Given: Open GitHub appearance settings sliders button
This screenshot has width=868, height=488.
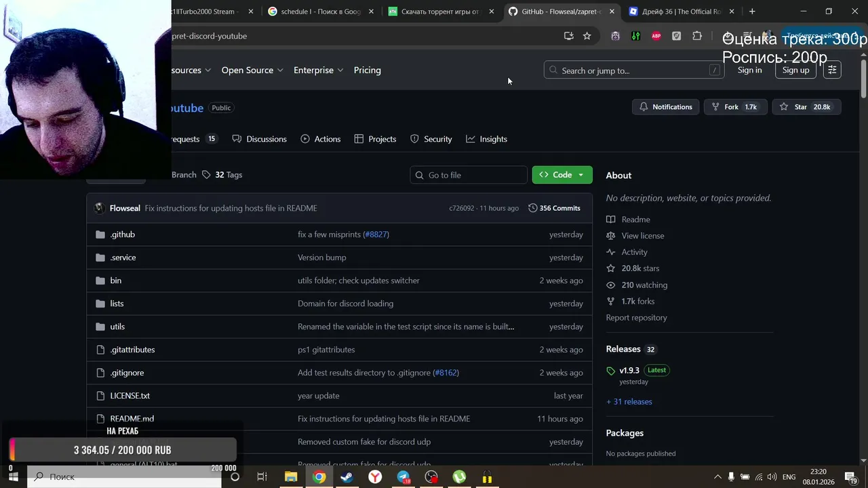Looking at the screenshot, I should point(832,70).
